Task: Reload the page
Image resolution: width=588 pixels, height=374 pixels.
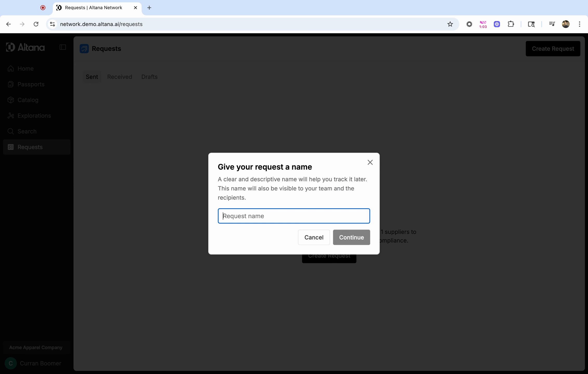Action: [x=36, y=24]
